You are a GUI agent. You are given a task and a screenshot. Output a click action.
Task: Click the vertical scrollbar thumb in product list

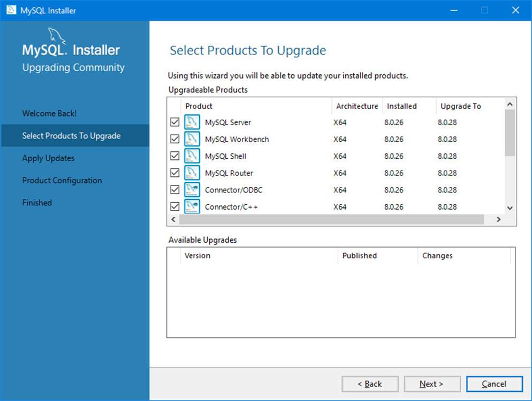point(510,133)
